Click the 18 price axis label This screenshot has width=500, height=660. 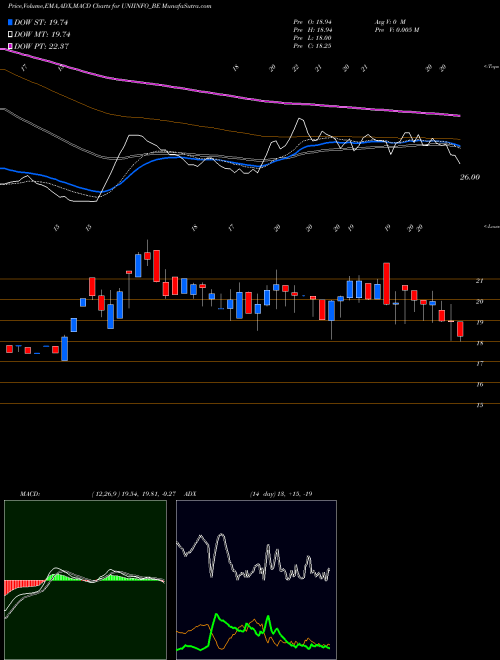pyautogui.click(x=480, y=343)
